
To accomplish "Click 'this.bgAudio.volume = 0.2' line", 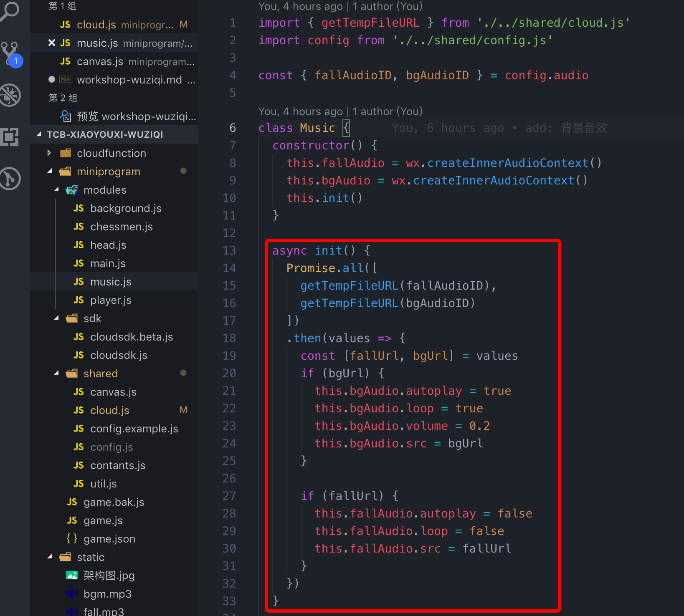I will [x=402, y=426].
